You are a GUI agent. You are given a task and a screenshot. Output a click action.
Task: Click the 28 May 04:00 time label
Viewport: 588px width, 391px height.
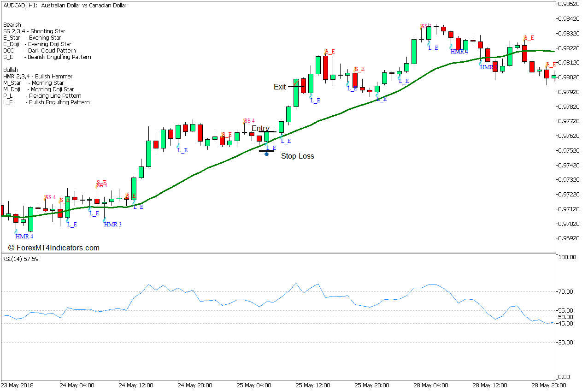tap(431, 385)
